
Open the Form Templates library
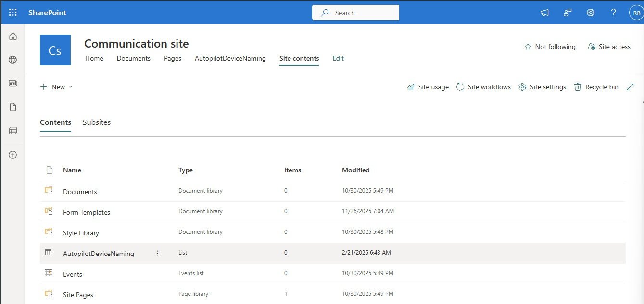(x=87, y=212)
